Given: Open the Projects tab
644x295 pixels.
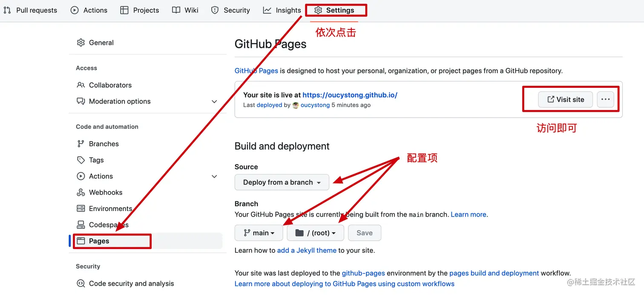Looking at the screenshot, I should (140, 10).
